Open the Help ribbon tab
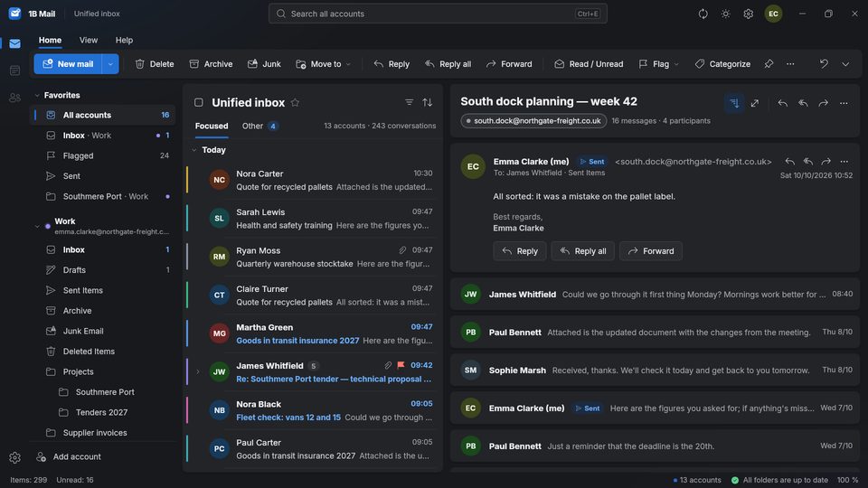Screen dimensions: 868x488 coord(124,41)
